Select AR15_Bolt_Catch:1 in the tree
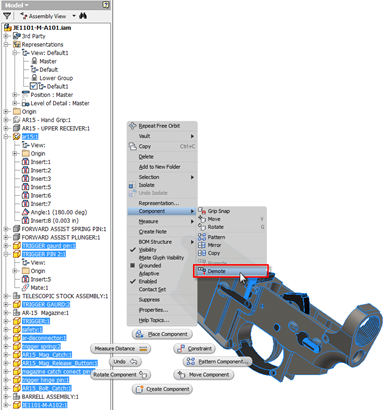The height and width of the screenshot is (410, 387). tap(47, 388)
